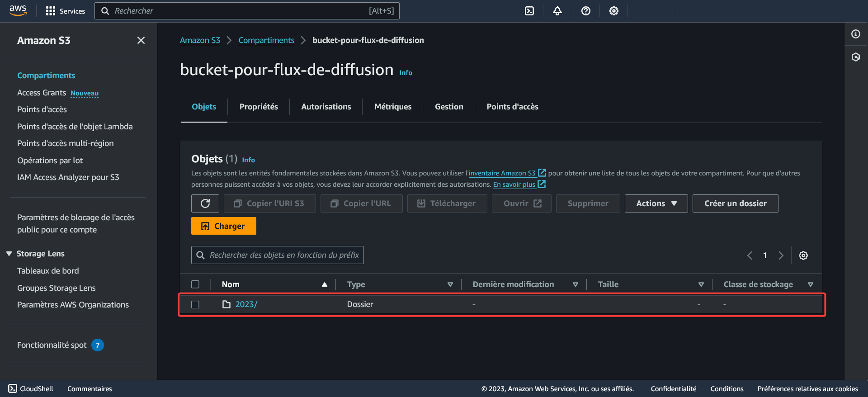Viewport: 868px width, 397px height.
Task: Open the En savoir plus link
Action: (x=514, y=184)
